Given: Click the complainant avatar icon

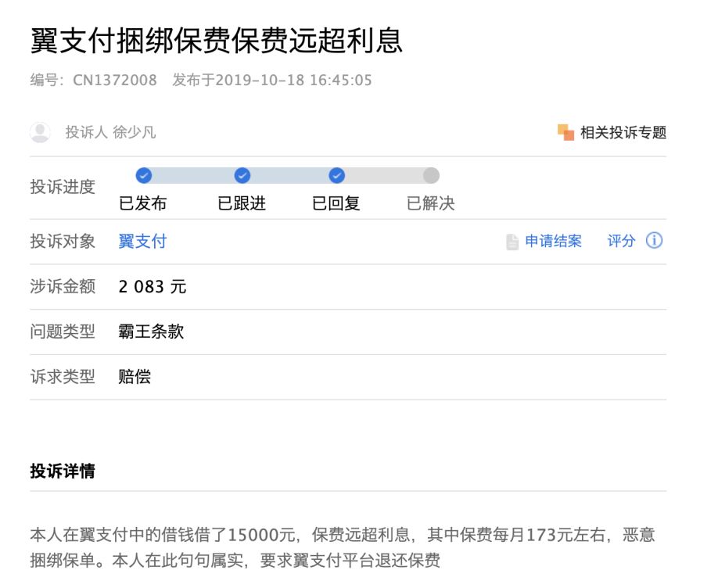Looking at the screenshot, I should click(x=40, y=132).
